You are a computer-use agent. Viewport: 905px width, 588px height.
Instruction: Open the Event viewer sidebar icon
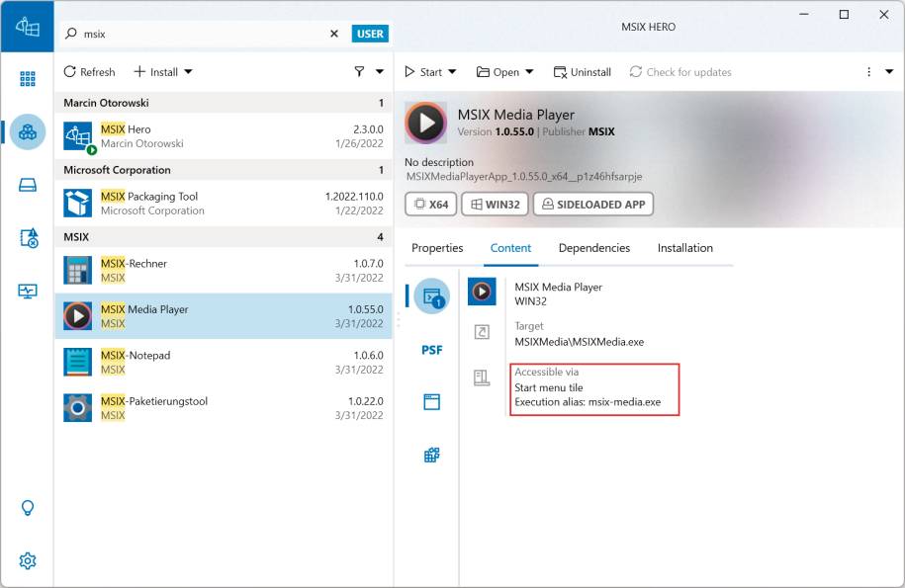tap(29, 237)
